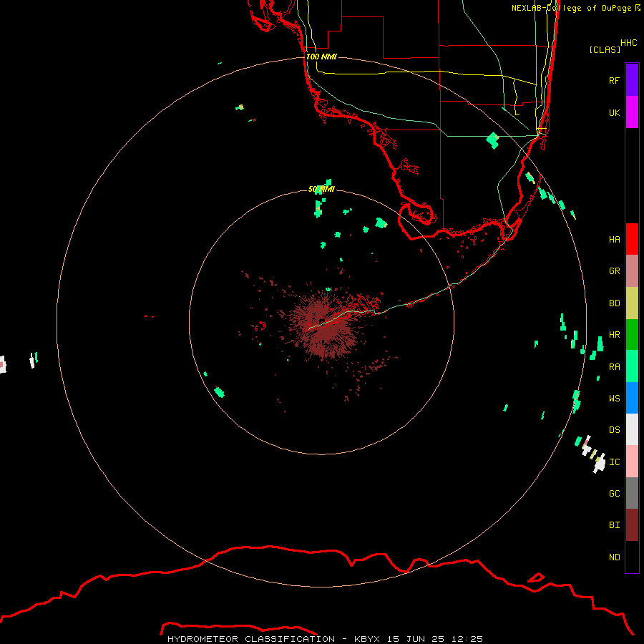Click the DS white legend swatch
644x644 pixels.
click(632, 429)
